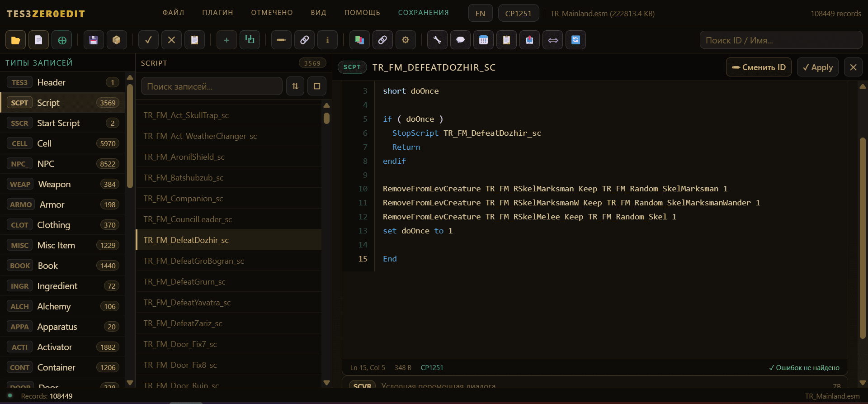Select the Clothing record type

pyautogui.click(x=63, y=225)
